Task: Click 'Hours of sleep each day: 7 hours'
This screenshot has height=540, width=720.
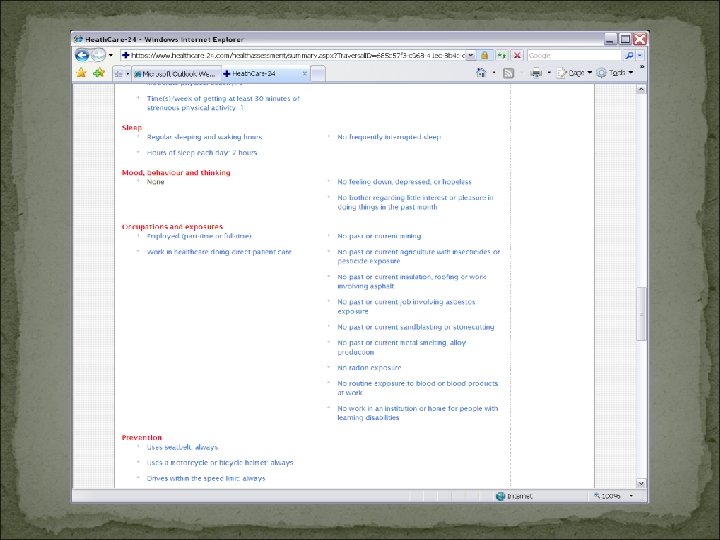Action: [202, 152]
